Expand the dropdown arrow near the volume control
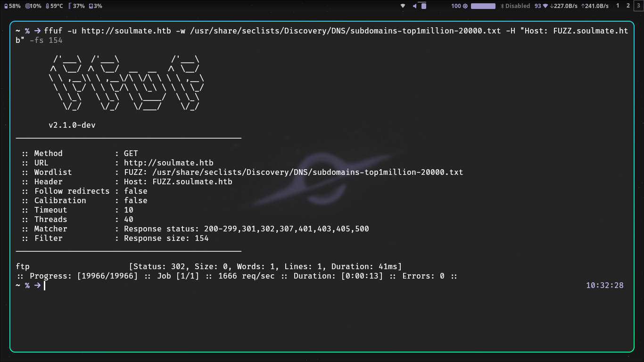 pos(402,6)
